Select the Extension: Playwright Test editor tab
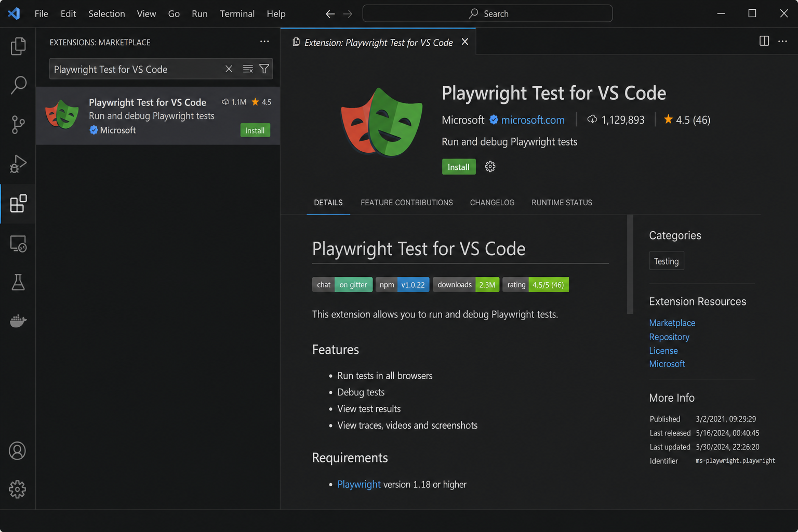 click(x=378, y=42)
